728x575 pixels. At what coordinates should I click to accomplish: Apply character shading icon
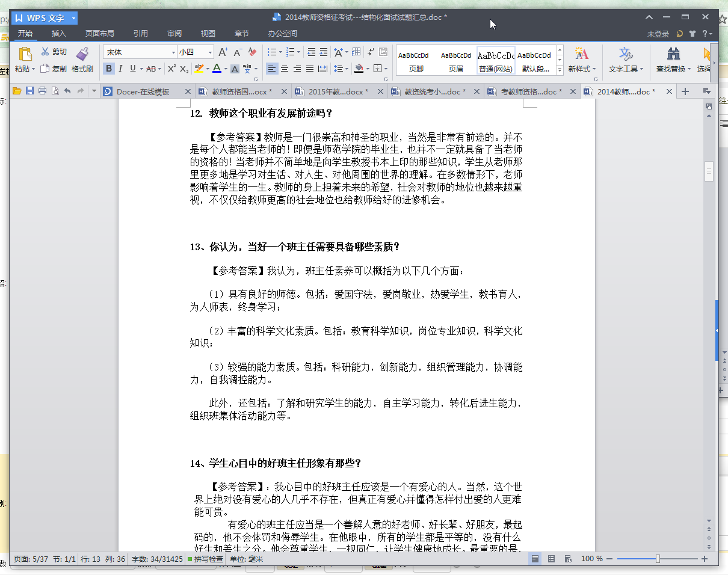pos(235,69)
